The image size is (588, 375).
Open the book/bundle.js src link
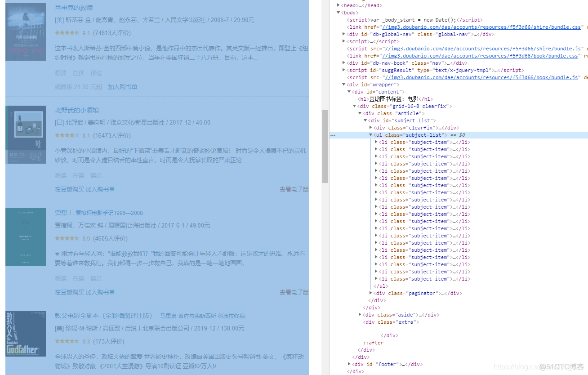click(x=481, y=77)
